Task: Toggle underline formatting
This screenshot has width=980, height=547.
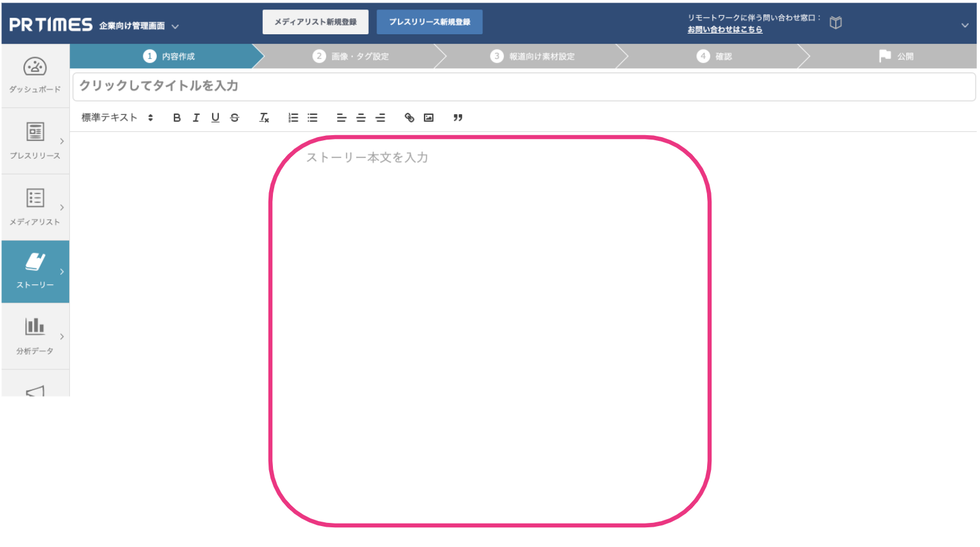Action: pyautogui.click(x=215, y=117)
